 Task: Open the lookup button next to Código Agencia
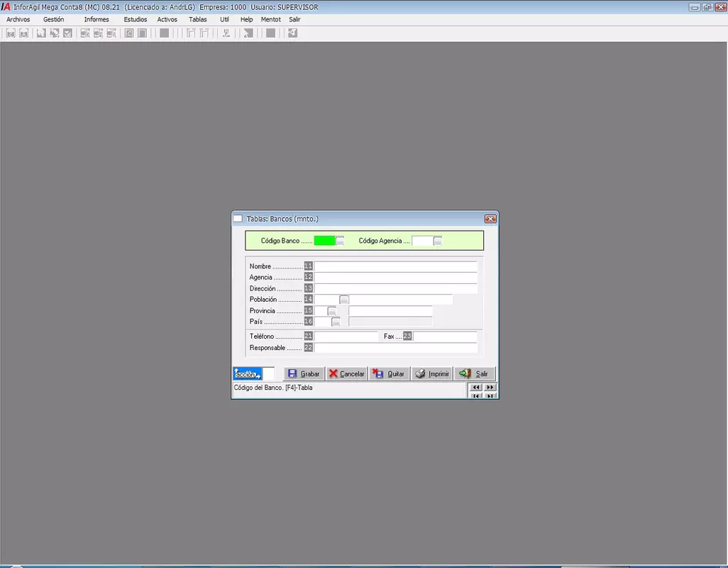(438, 241)
